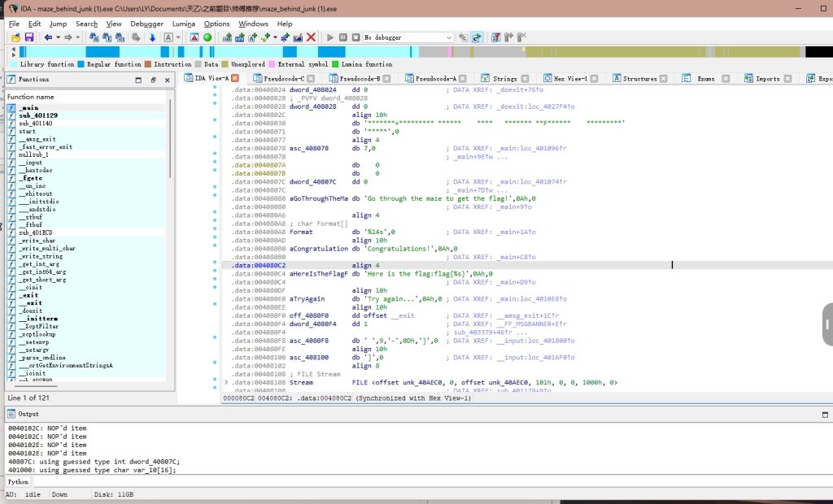The width and height of the screenshot is (833, 504).
Task: Open the back-arrow history dropdown
Action: [58, 37]
